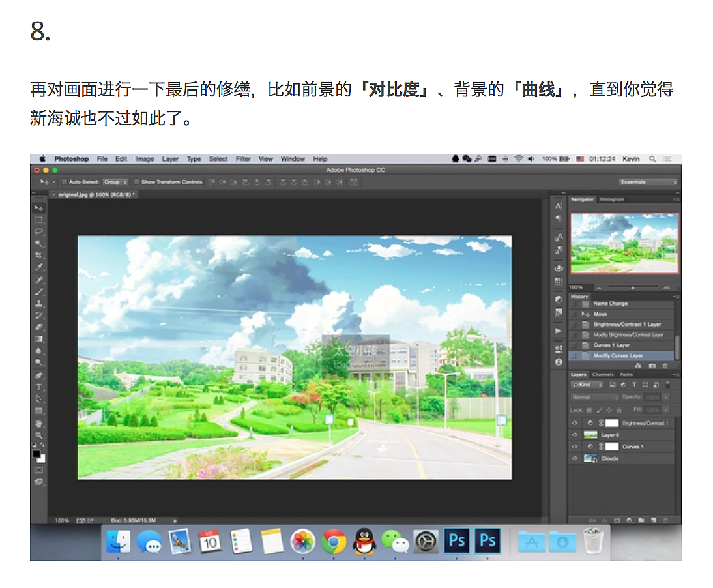The image size is (713, 588).
Task: Enable the Auto-Select checkbox
Action: [64, 182]
